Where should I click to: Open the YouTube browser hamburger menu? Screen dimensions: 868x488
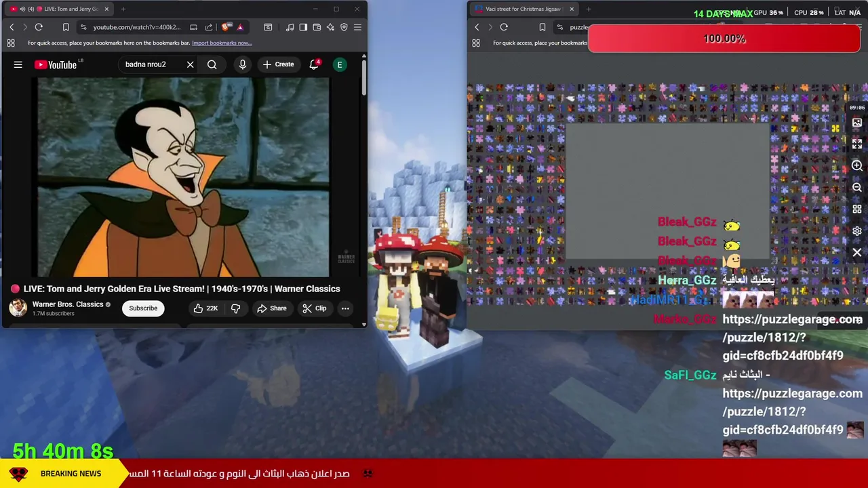tap(357, 27)
